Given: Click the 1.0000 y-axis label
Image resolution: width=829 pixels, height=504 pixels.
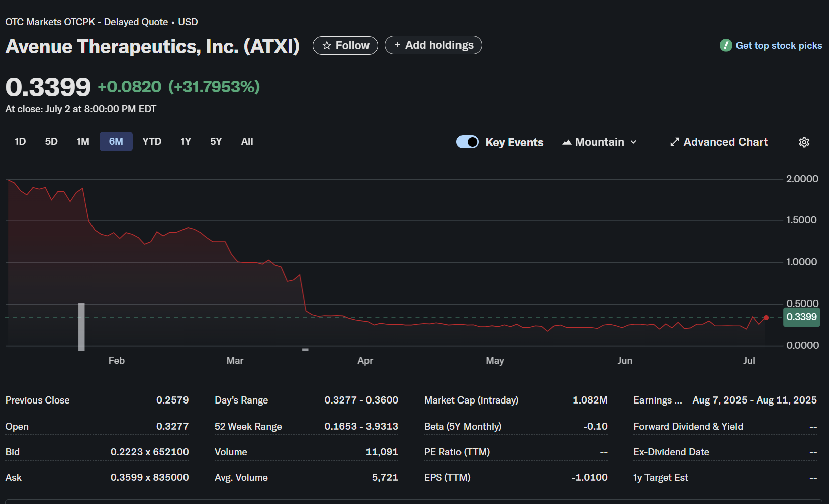Looking at the screenshot, I should coord(802,262).
